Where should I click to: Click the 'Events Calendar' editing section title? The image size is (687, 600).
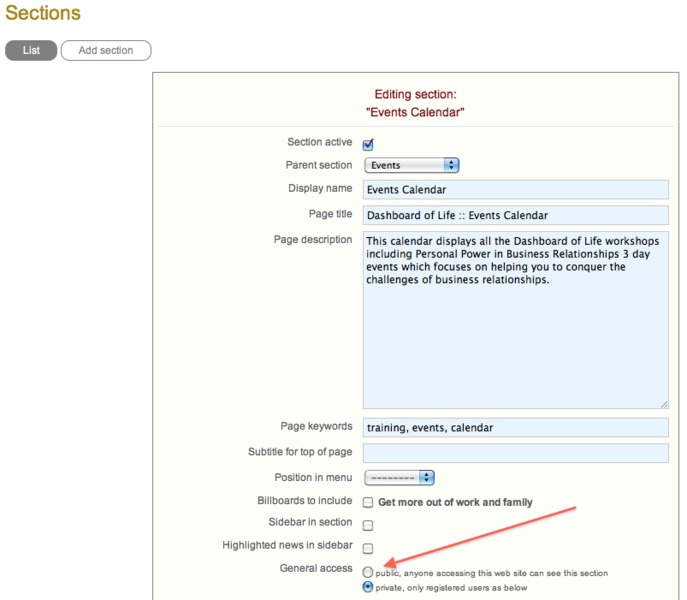tap(415, 112)
